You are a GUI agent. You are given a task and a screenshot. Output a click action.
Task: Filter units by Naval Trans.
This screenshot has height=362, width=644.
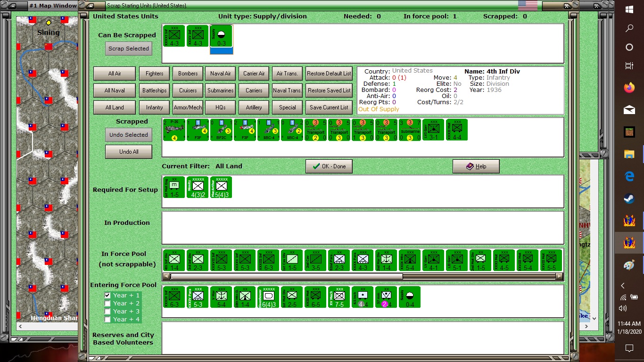287,90
